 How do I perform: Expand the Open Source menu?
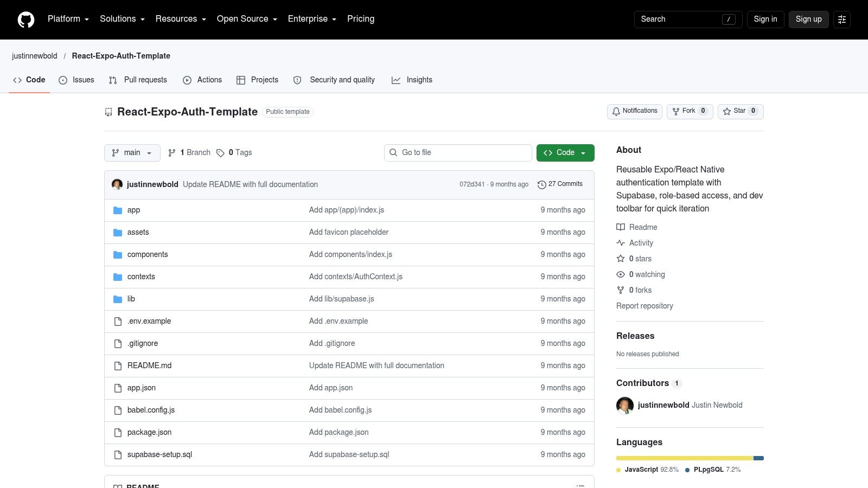247,19
